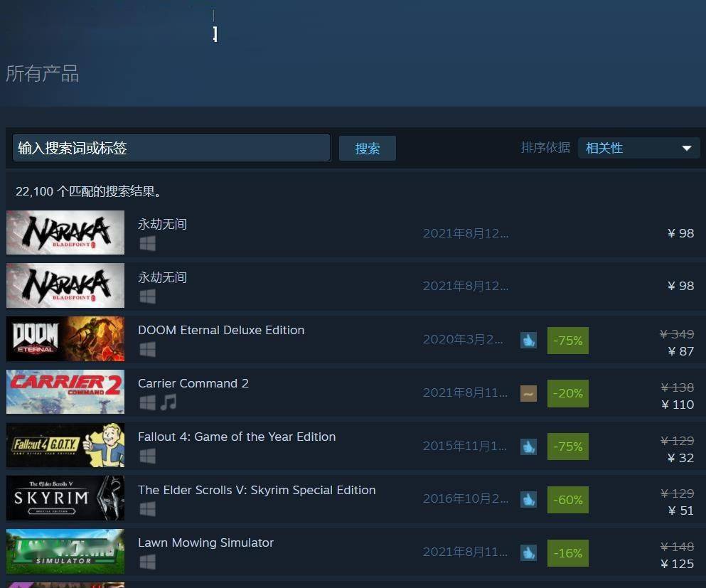
Task: Click the thumbs-up review icon for Lawn Mowing Simulator
Action: [x=528, y=553]
